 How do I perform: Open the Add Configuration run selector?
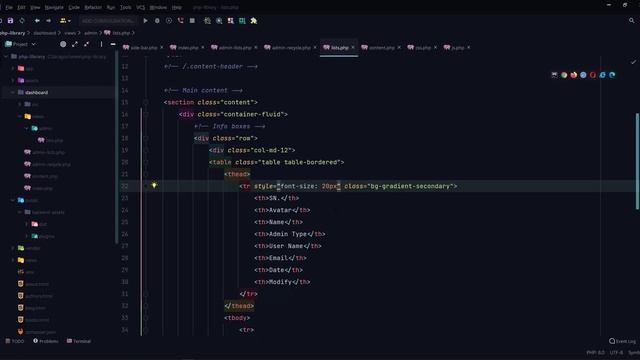[x=108, y=20]
